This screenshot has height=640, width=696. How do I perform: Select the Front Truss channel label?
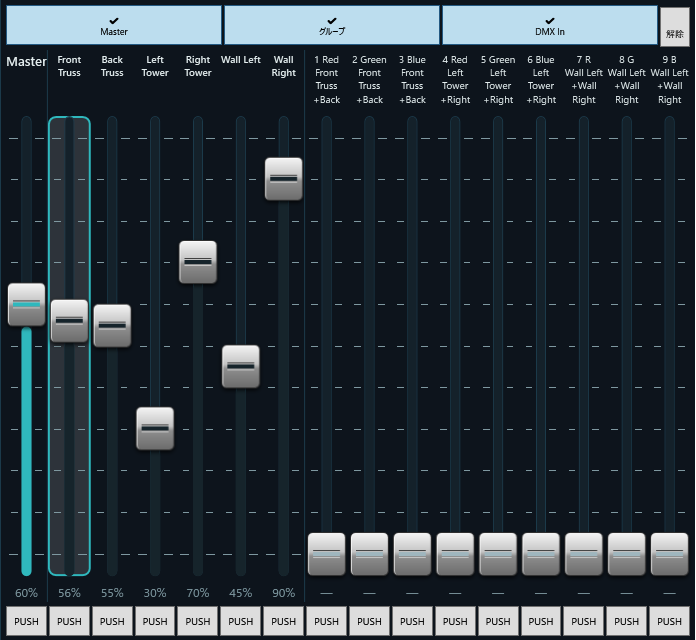click(69, 66)
